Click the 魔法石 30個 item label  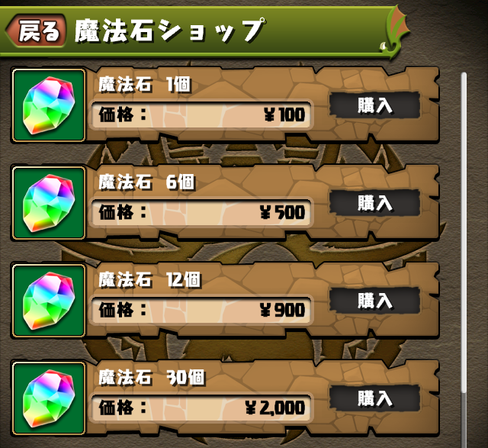click(152, 377)
